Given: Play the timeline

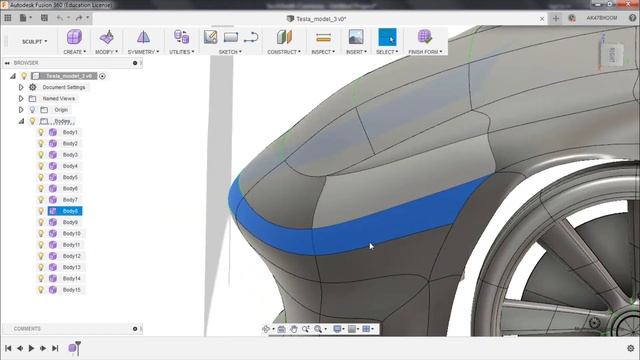Looking at the screenshot, I should pyautogui.click(x=31, y=348).
